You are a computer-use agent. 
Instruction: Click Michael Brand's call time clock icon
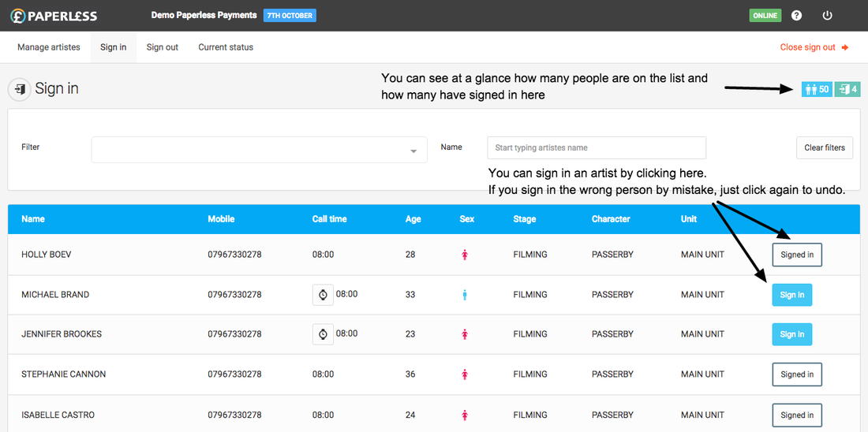click(x=323, y=294)
